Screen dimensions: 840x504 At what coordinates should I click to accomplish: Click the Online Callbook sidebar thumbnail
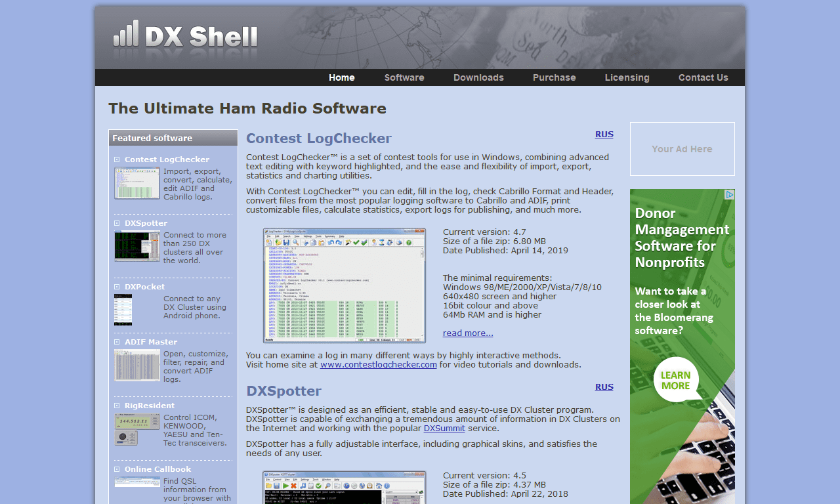(x=137, y=482)
